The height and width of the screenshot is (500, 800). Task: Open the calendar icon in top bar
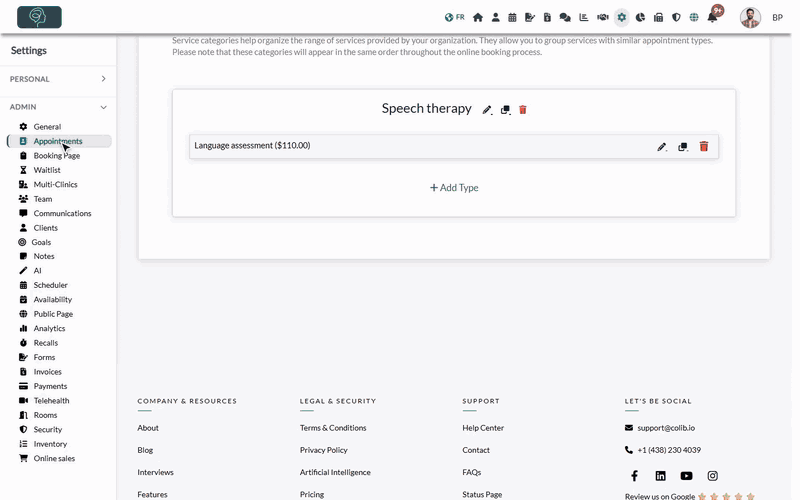[x=512, y=17]
